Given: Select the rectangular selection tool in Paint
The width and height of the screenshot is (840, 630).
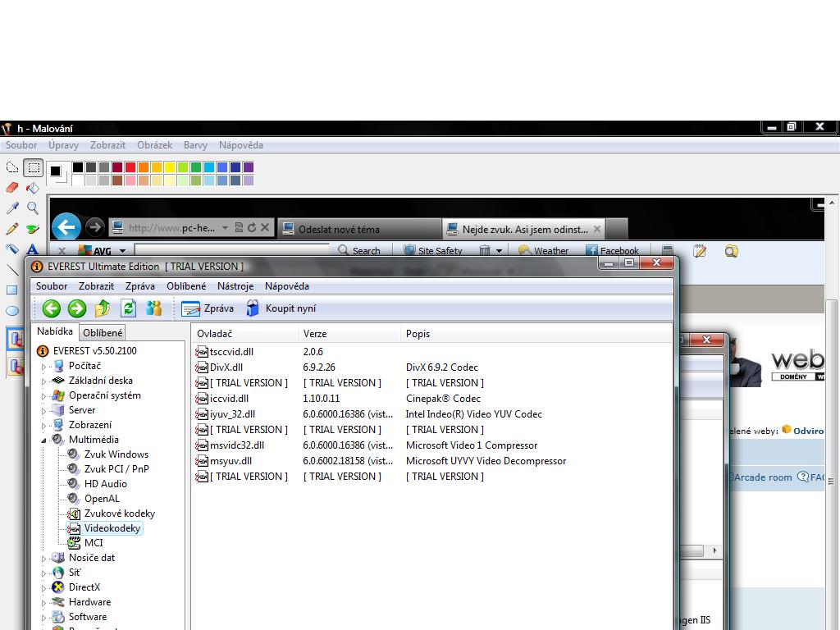Looking at the screenshot, I should [33, 167].
